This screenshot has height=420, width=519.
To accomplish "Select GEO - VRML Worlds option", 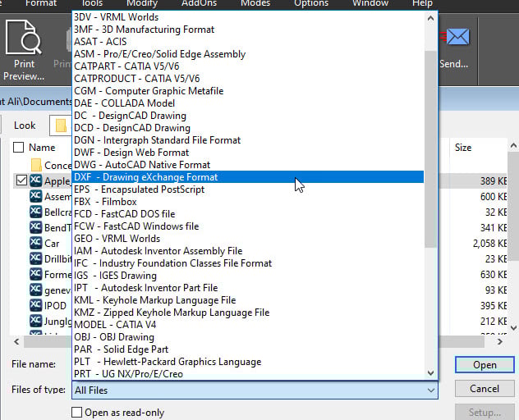I will (x=248, y=239).
